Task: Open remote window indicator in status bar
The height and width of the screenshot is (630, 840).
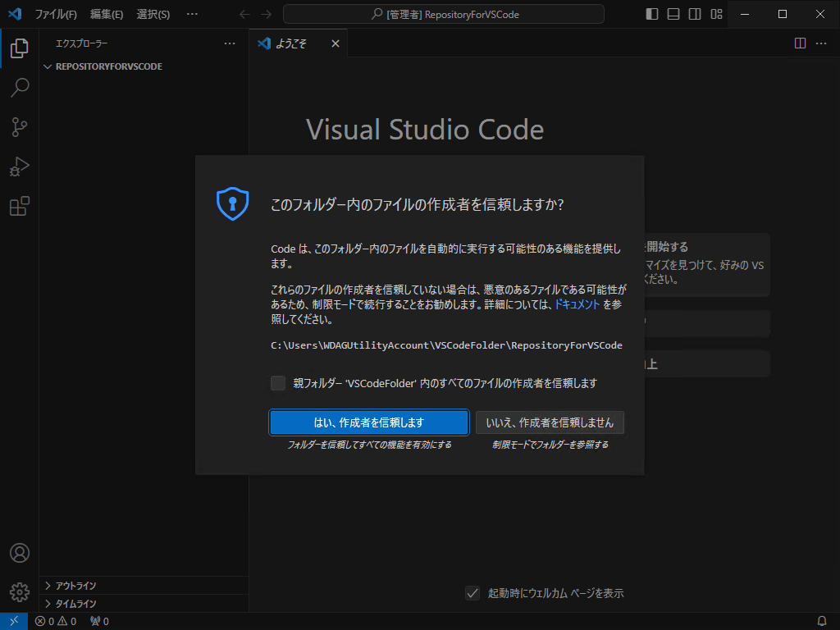Action: (x=14, y=622)
